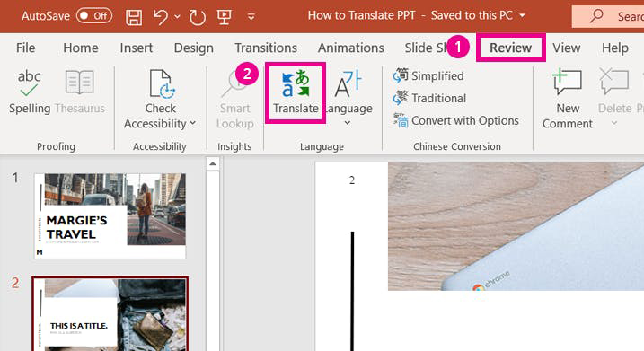Viewport: 644px width, 351px height.
Task: Switch to the Home tab
Action: 81,48
